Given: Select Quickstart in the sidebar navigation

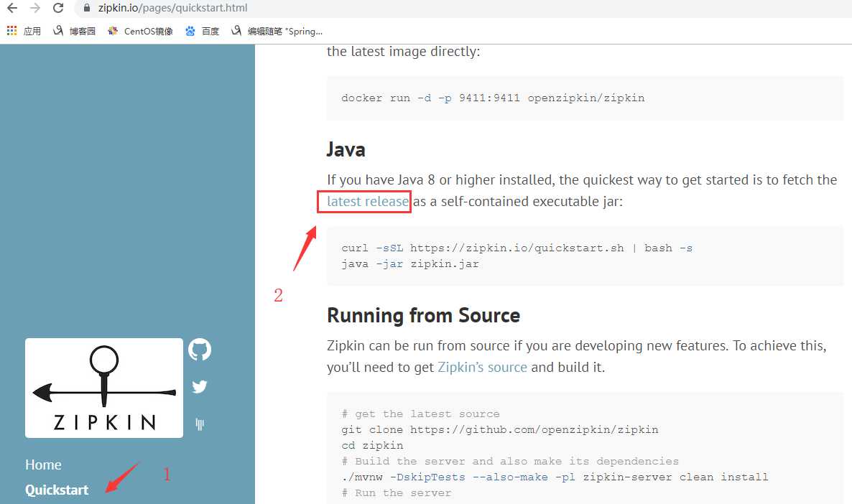Looking at the screenshot, I should click(x=57, y=490).
